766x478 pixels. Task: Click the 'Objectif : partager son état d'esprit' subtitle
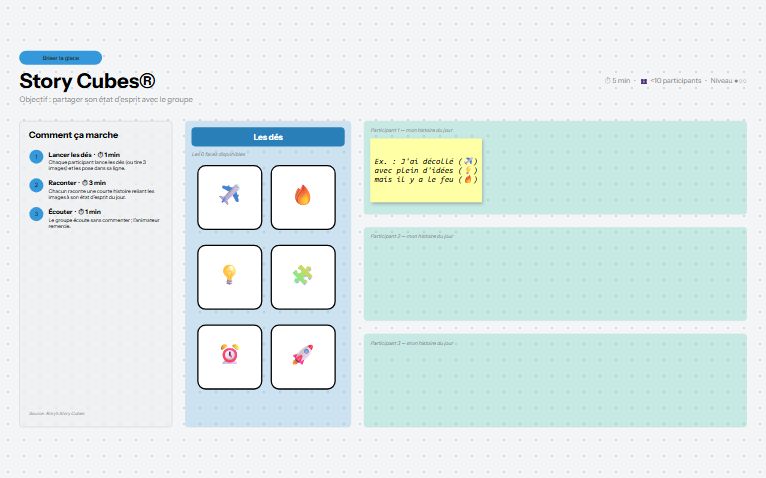pyautogui.click(x=106, y=99)
